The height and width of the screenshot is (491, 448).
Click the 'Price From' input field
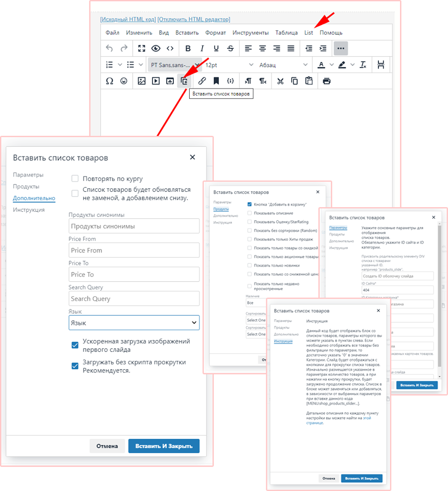134,250
